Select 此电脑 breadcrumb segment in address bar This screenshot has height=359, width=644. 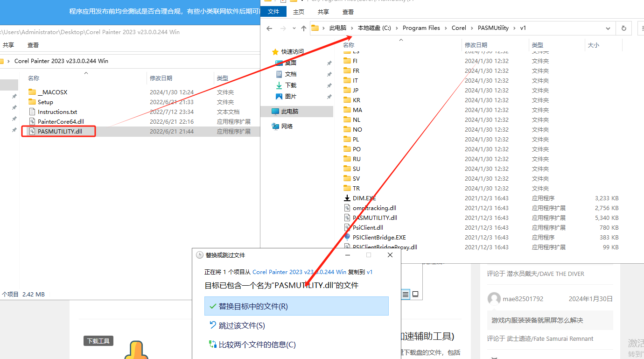[338, 28]
